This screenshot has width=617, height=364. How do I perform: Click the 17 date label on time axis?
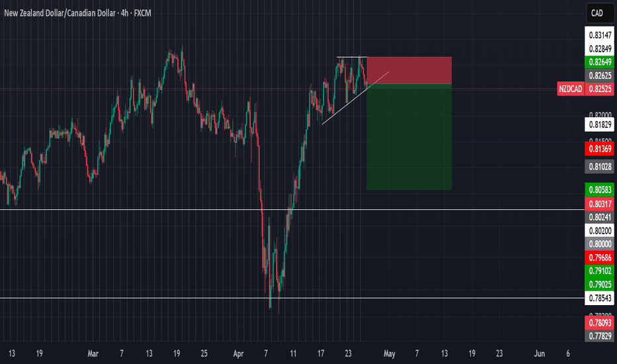pyautogui.click(x=320, y=353)
